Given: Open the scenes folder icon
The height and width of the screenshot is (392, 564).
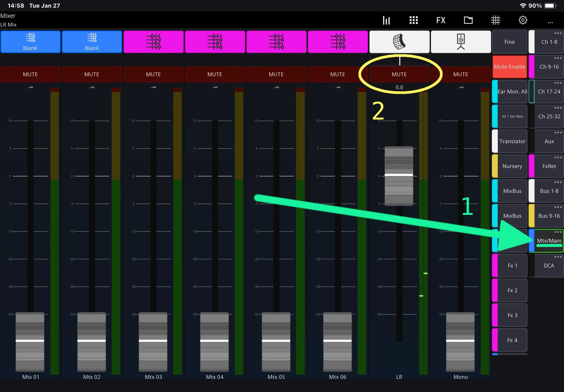Looking at the screenshot, I should pyautogui.click(x=468, y=20).
